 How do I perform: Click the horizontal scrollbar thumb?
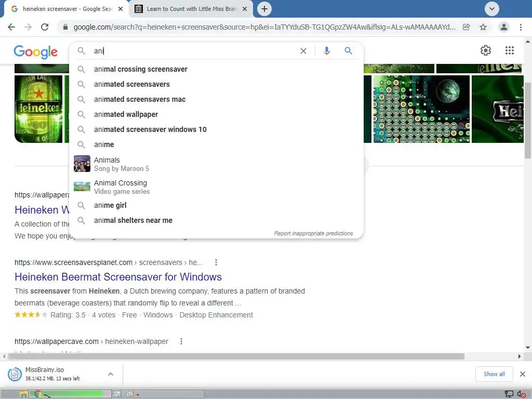point(236,356)
